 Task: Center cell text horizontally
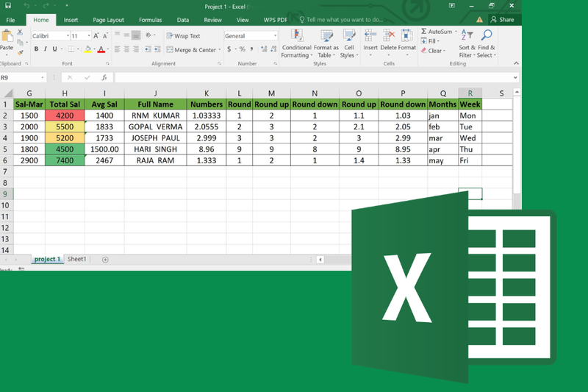pos(126,49)
